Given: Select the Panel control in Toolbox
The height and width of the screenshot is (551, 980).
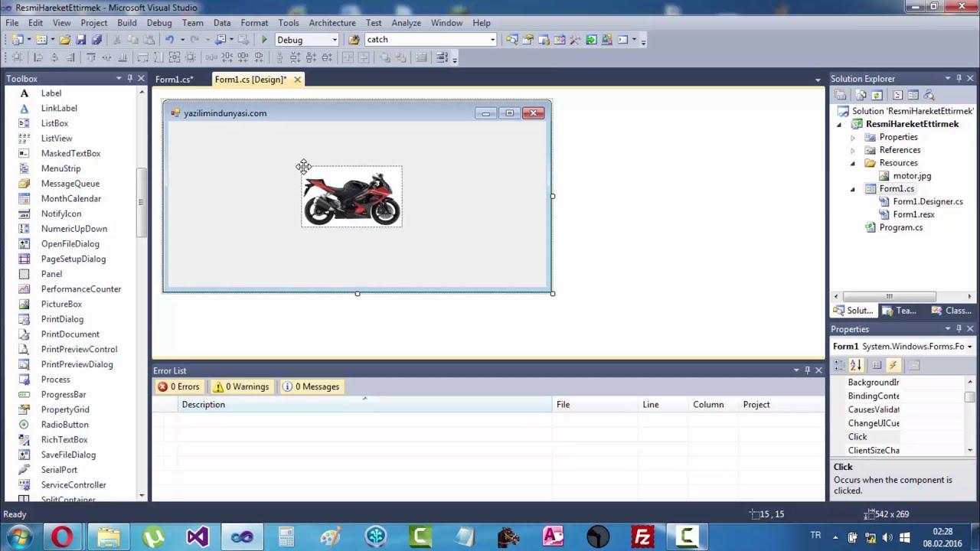Looking at the screenshot, I should [x=51, y=274].
